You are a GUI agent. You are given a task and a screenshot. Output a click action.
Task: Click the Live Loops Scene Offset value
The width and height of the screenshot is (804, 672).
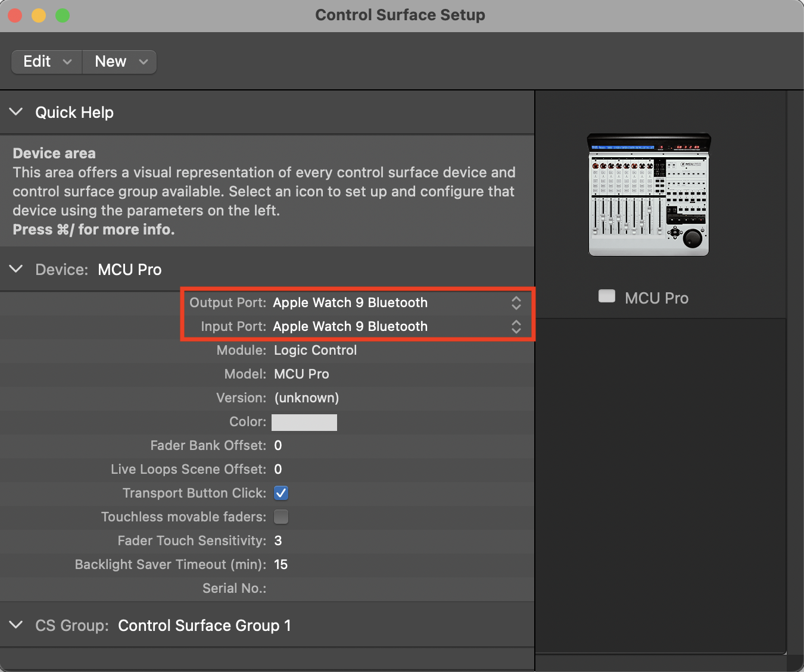[278, 469]
